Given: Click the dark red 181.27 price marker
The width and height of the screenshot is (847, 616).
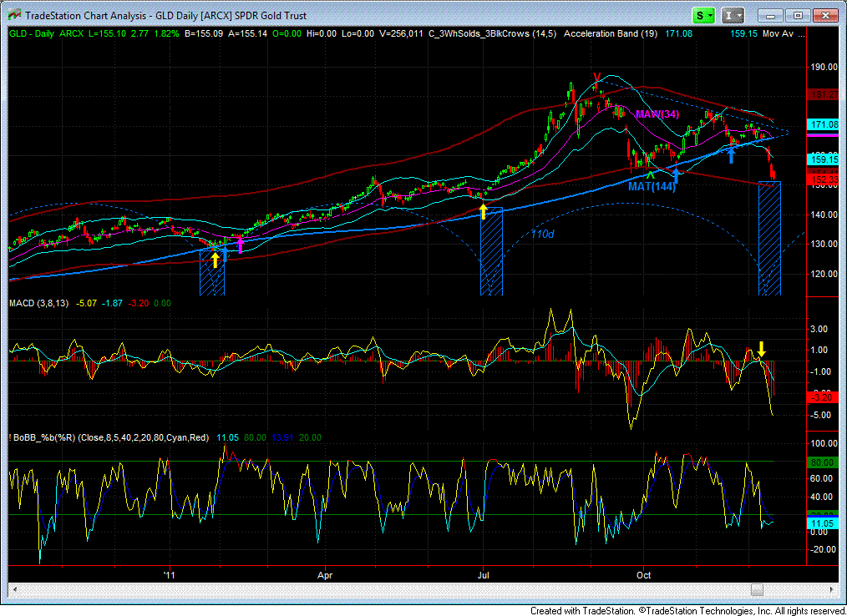Looking at the screenshot, I should coord(824,94).
